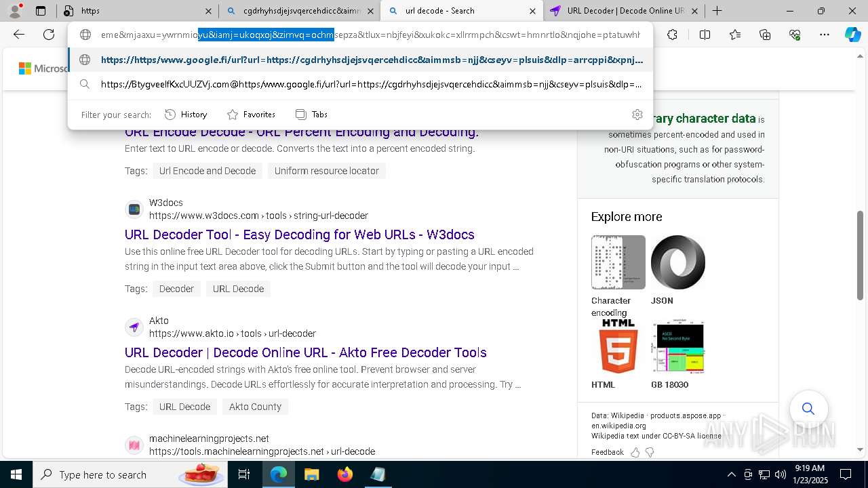
Task: Open the Copilot sidebar icon
Action: coord(853,35)
